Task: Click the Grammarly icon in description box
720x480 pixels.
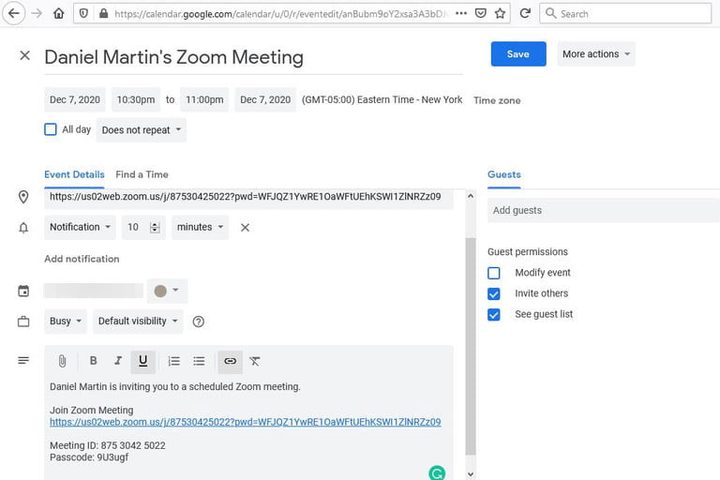Action: pos(437,473)
